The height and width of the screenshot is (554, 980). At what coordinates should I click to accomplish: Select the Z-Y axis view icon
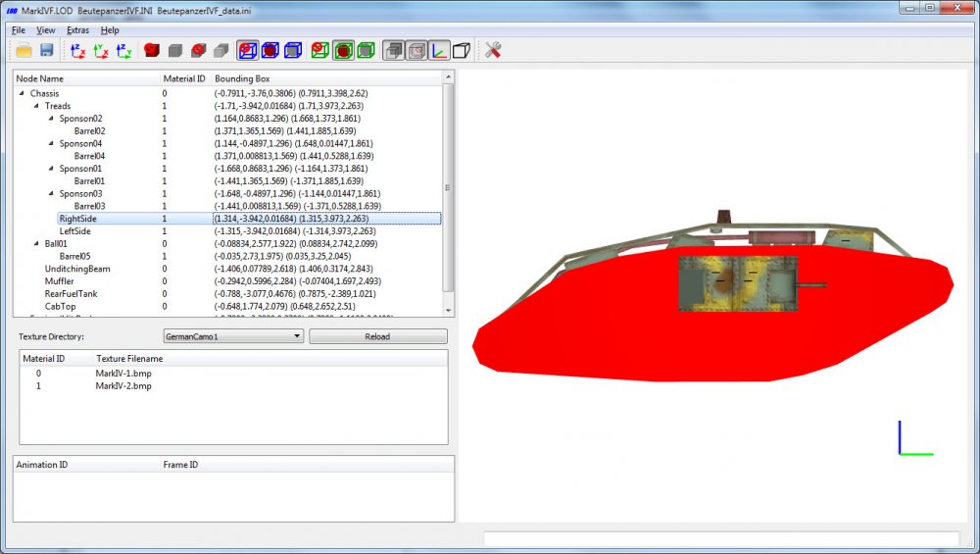click(x=123, y=51)
